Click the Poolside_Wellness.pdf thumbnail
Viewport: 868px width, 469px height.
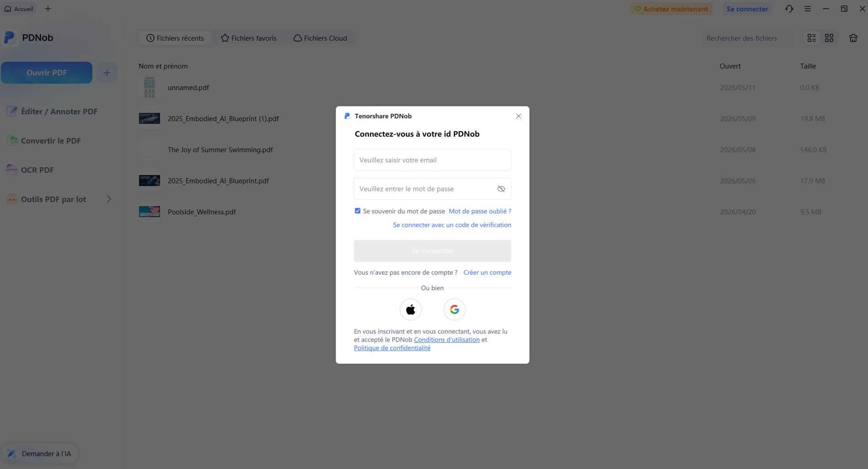[150, 212]
